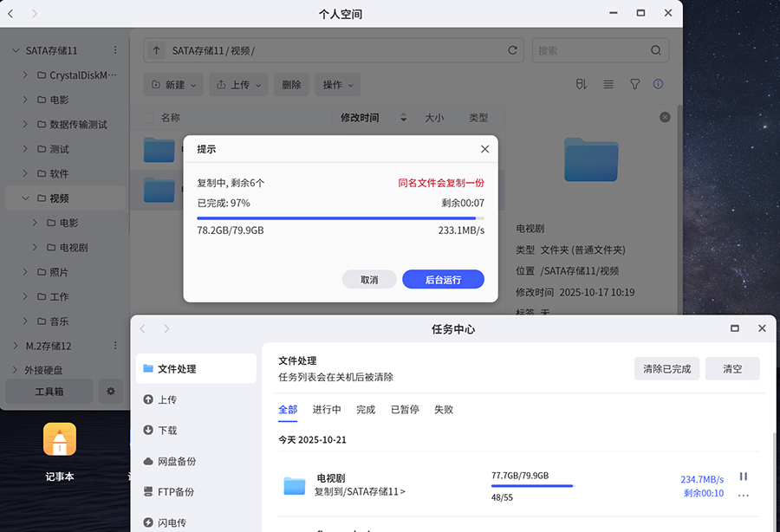Click the 清空 button

click(732, 368)
